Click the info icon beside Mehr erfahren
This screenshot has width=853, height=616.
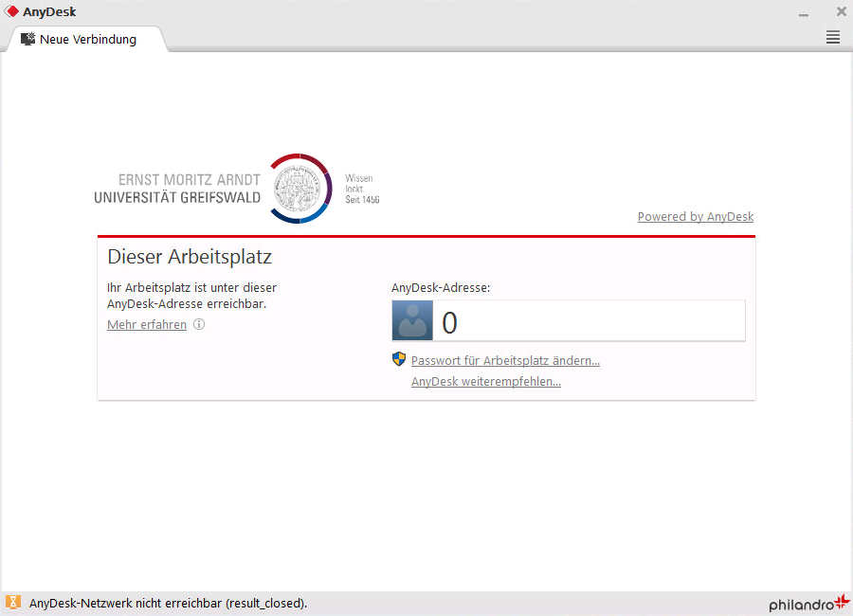point(199,324)
